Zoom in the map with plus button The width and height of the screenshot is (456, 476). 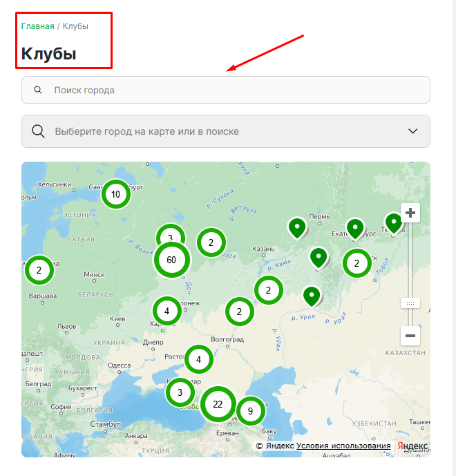[410, 213]
